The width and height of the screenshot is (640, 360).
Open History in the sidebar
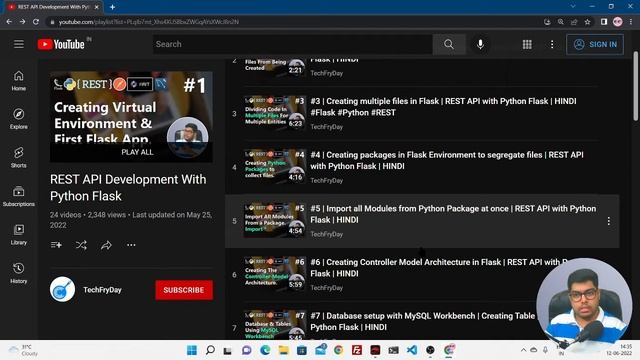(19, 273)
